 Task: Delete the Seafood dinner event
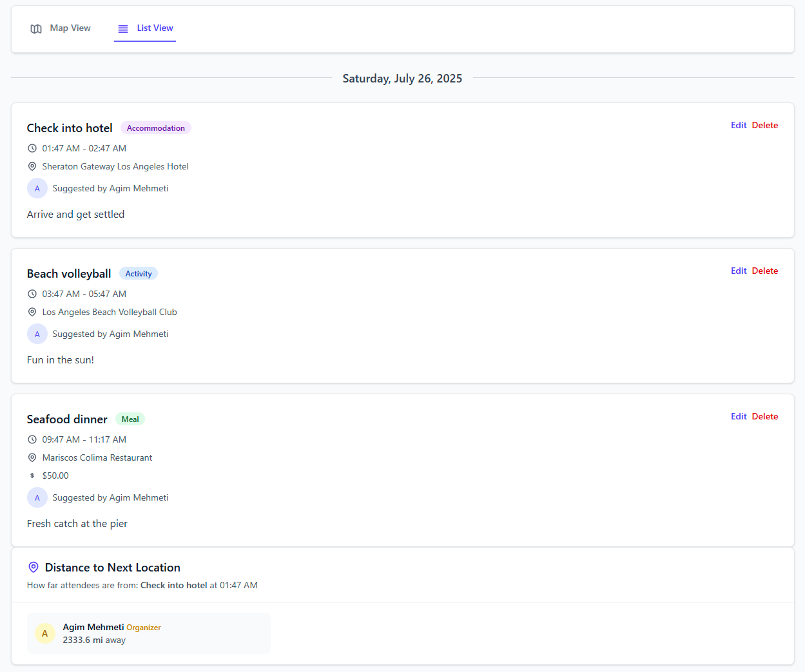pyautogui.click(x=765, y=416)
